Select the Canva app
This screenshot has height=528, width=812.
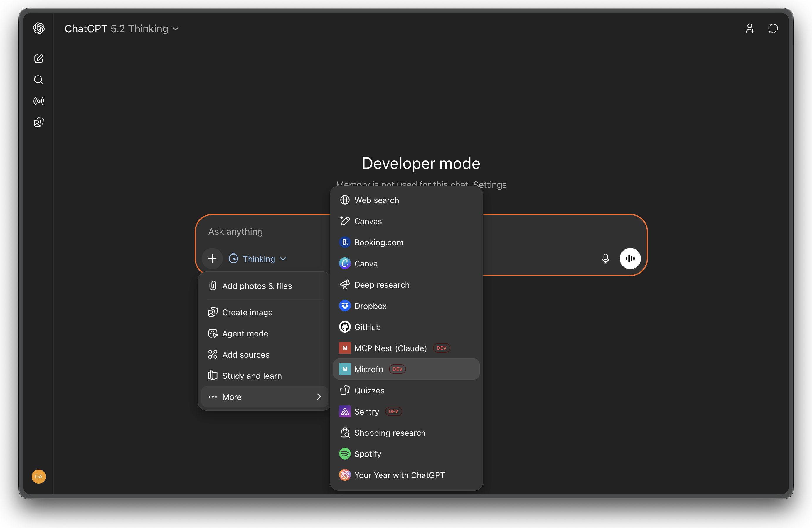(x=406, y=263)
